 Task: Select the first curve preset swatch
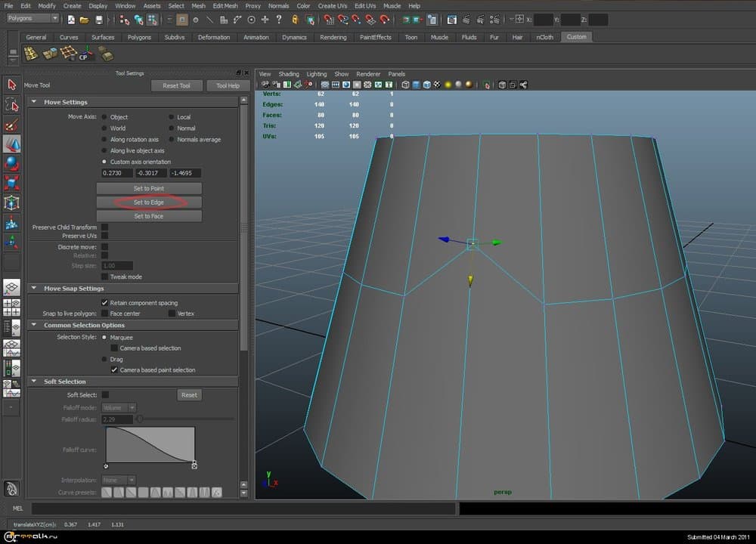[x=107, y=492]
